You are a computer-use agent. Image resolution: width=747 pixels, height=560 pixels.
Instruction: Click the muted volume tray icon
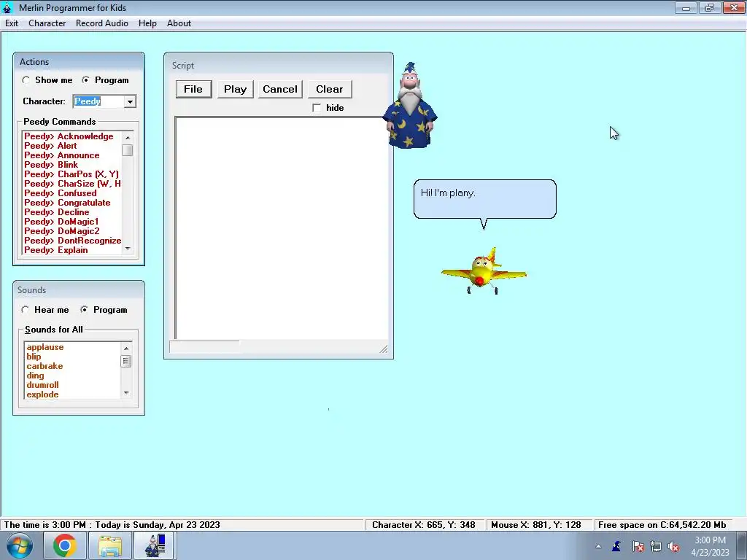tap(673, 546)
